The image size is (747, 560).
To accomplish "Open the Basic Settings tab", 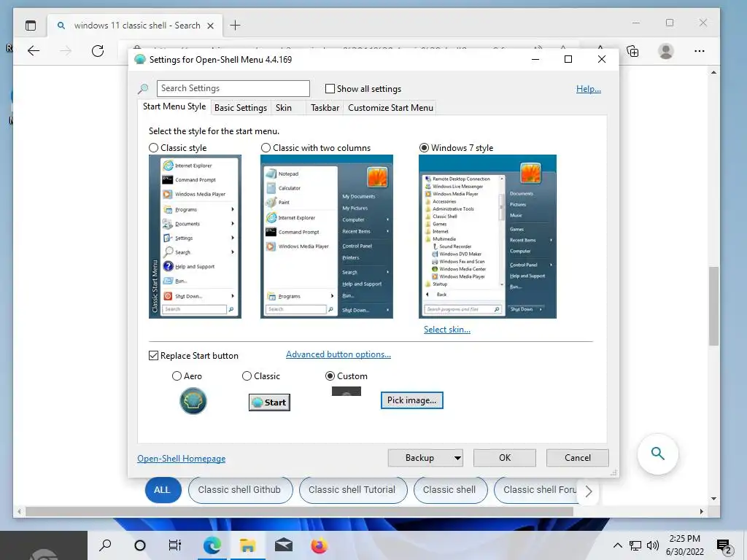I will tap(241, 108).
